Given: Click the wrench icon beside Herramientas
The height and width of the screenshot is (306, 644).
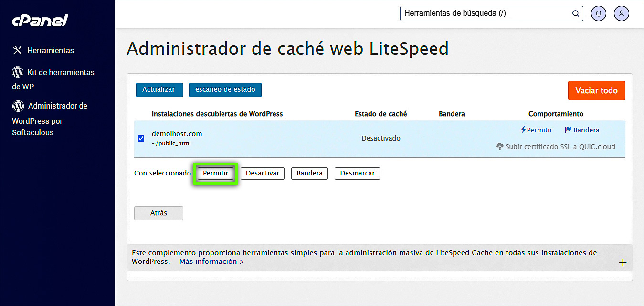Looking at the screenshot, I should 17,50.
